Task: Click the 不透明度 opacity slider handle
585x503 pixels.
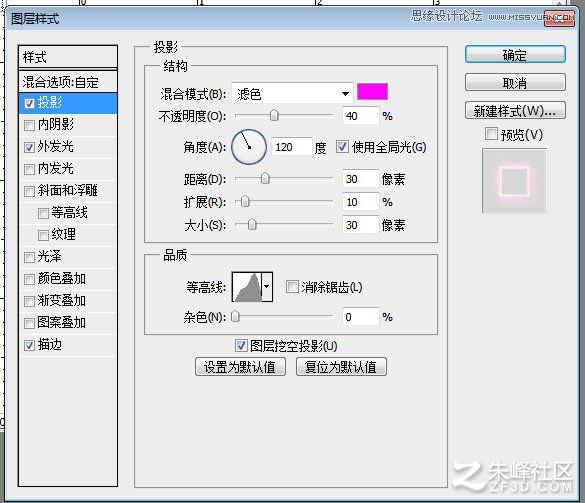Action: (x=274, y=116)
